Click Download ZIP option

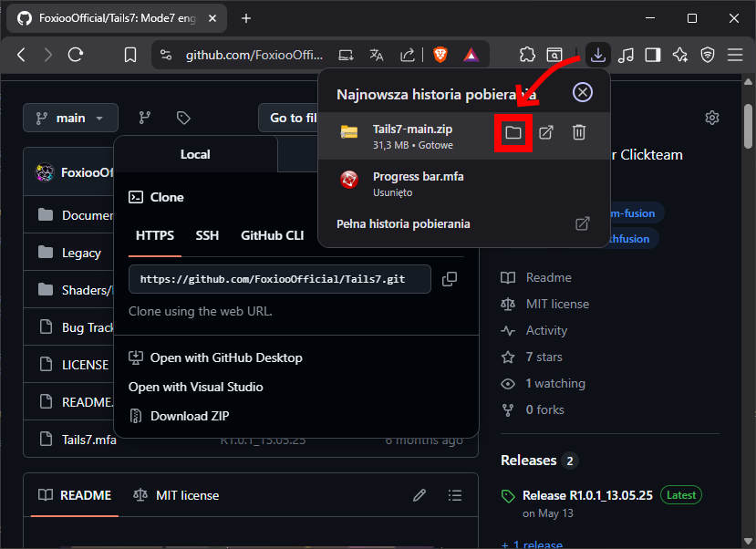tap(190, 416)
